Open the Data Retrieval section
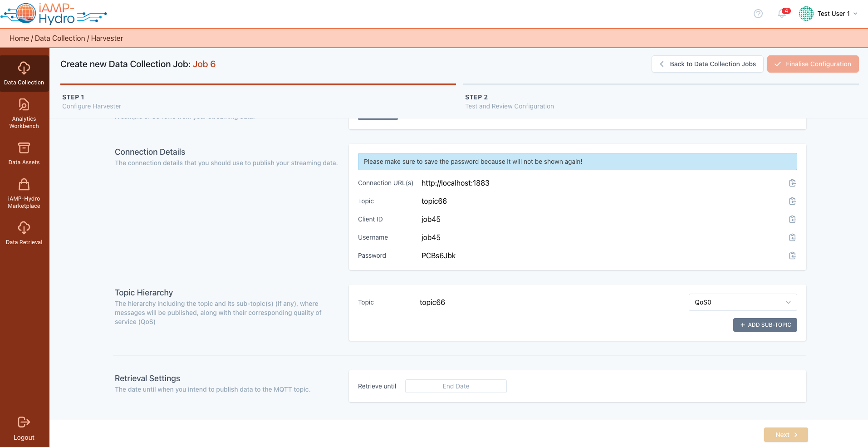 click(x=24, y=233)
